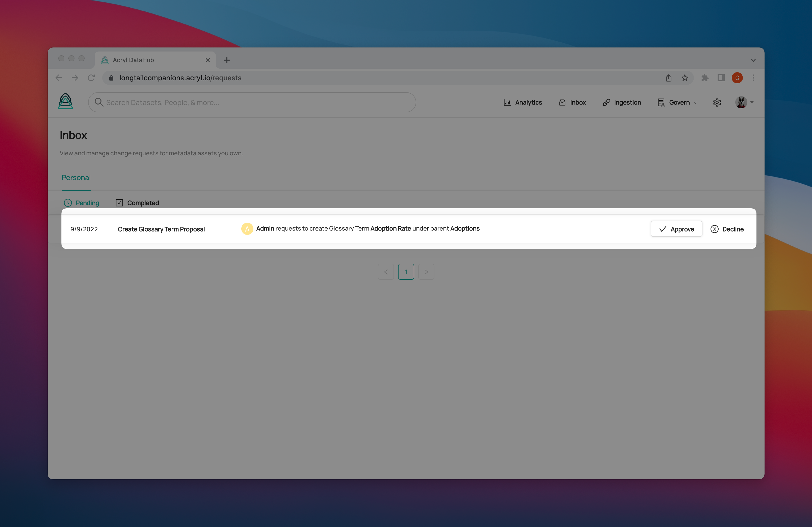The height and width of the screenshot is (527, 812).
Task: Switch to the Completed requests filter
Action: coord(138,203)
